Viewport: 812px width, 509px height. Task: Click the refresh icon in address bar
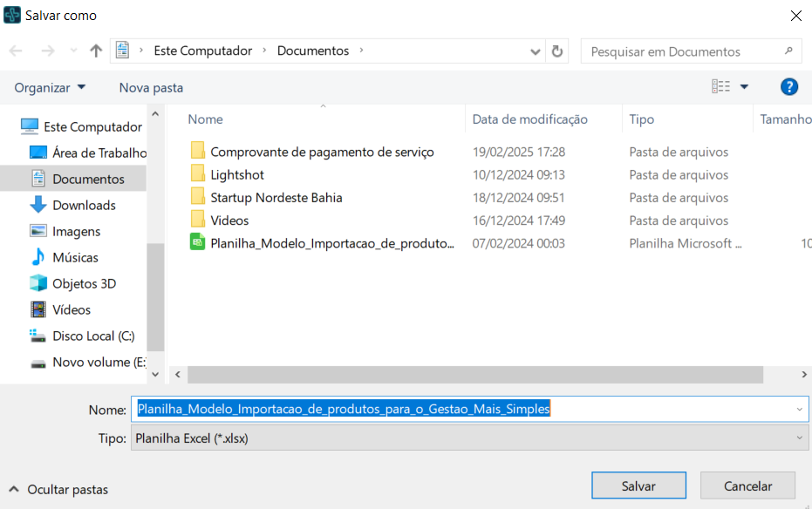point(558,51)
